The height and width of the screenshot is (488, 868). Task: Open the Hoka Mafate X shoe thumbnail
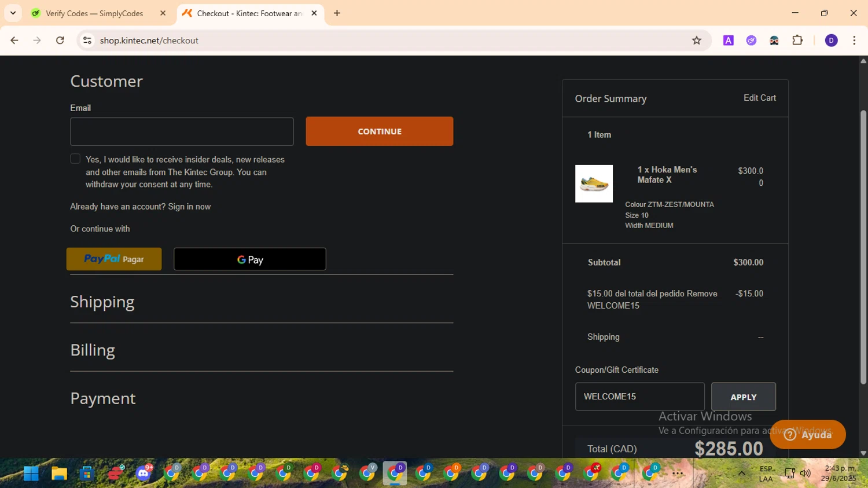[594, 184]
